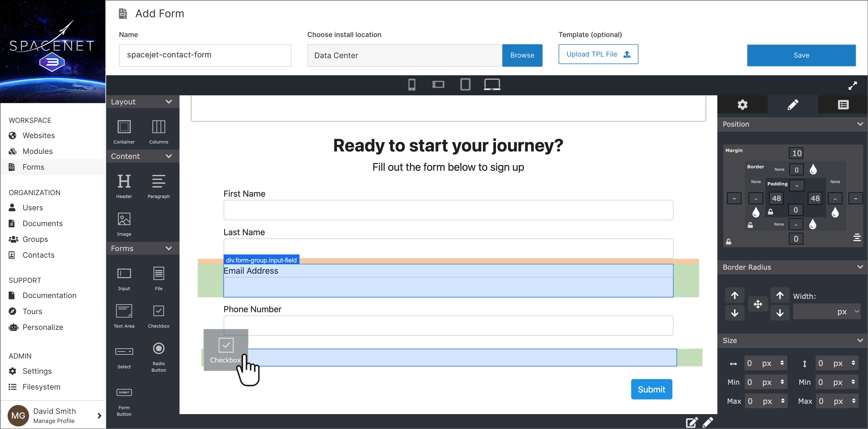Click Upload TPL File button
Viewport: 868px width, 429px height.
point(598,54)
